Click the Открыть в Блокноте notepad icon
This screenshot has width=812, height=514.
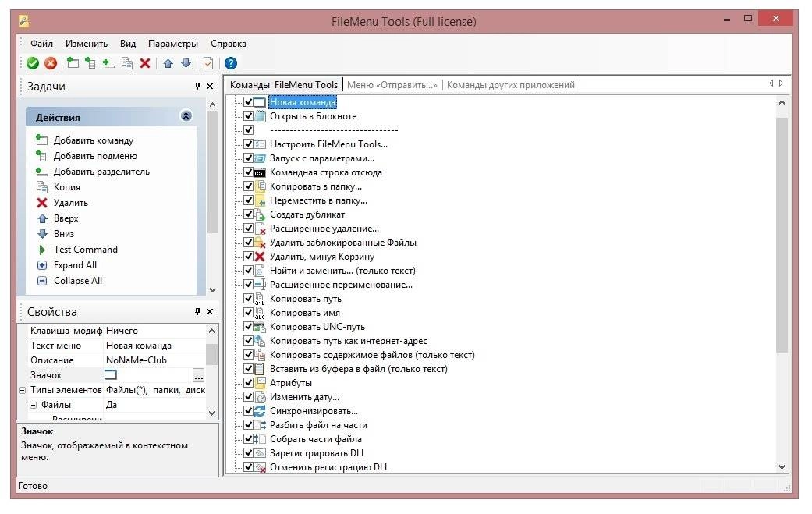click(x=260, y=116)
